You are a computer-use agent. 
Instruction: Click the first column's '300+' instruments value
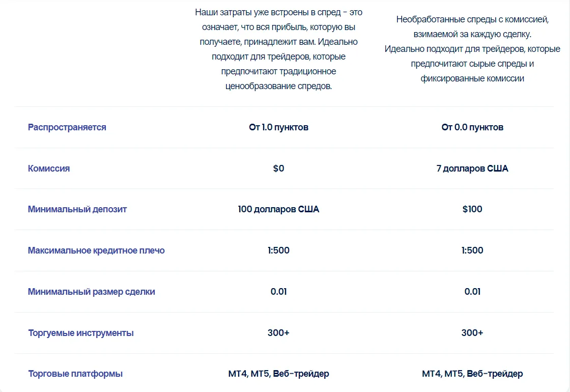pyautogui.click(x=278, y=333)
